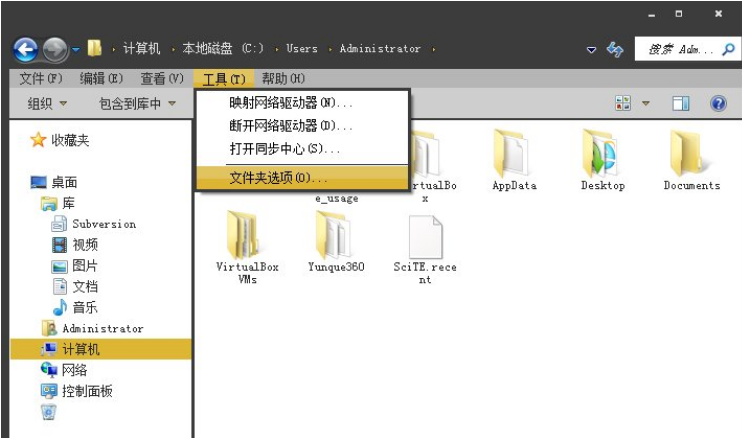Toggle the preview pane icon
Viewport: 742px width, 438px height.
point(680,103)
